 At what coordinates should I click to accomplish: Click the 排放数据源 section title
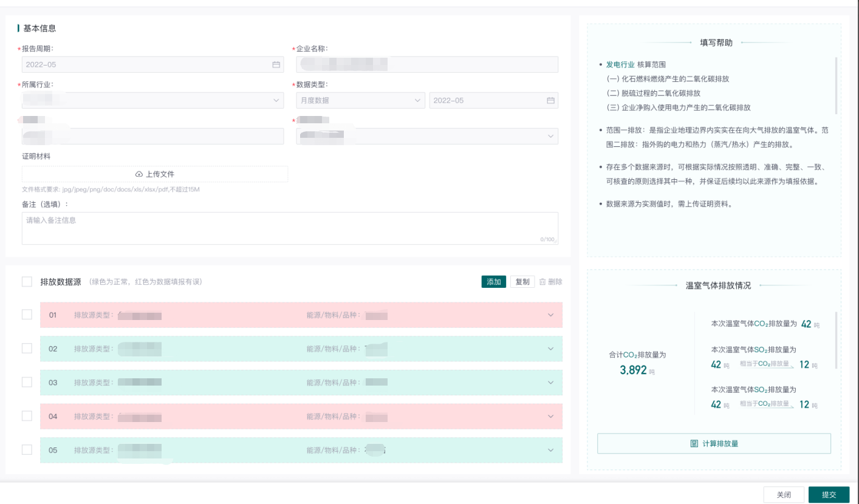pos(60,282)
